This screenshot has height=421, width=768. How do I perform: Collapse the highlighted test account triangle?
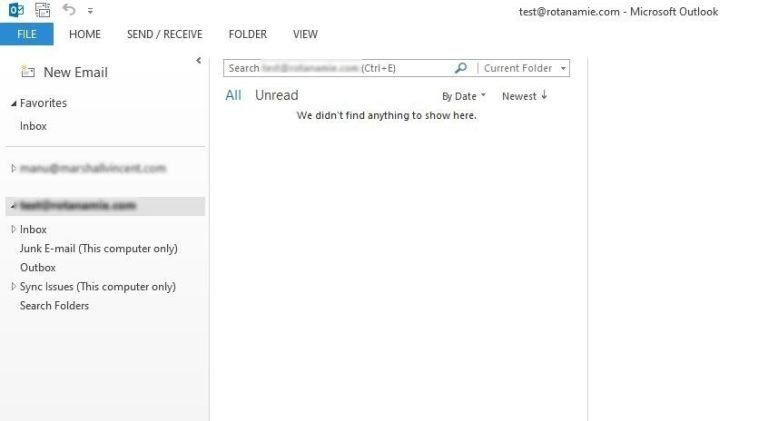pyautogui.click(x=14, y=206)
